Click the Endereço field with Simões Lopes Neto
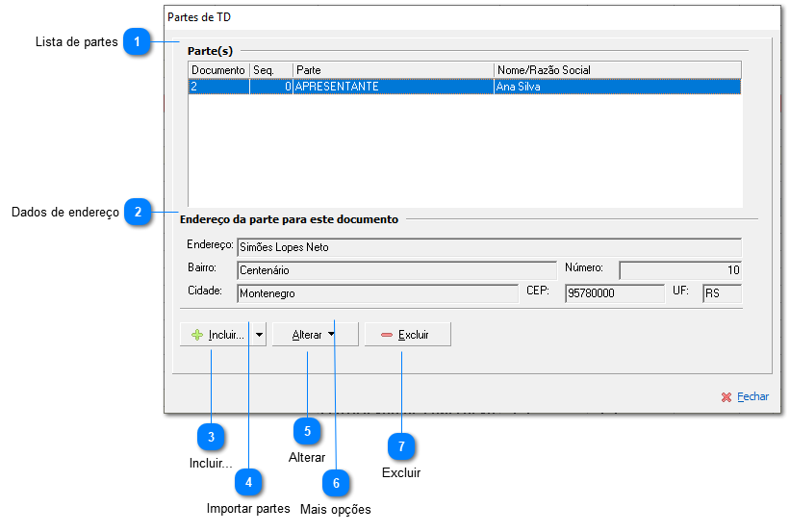Screen dimensions: 790x532 click(488, 247)
